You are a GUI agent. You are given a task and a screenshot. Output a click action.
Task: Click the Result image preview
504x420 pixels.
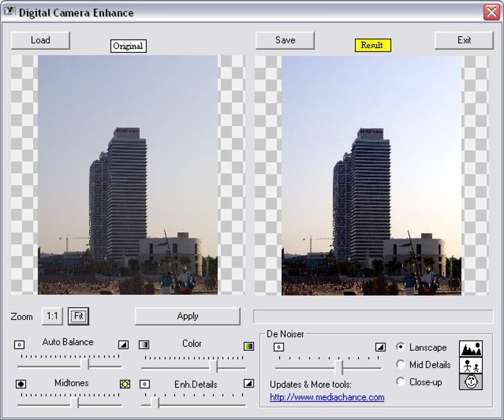pos(371,176)
